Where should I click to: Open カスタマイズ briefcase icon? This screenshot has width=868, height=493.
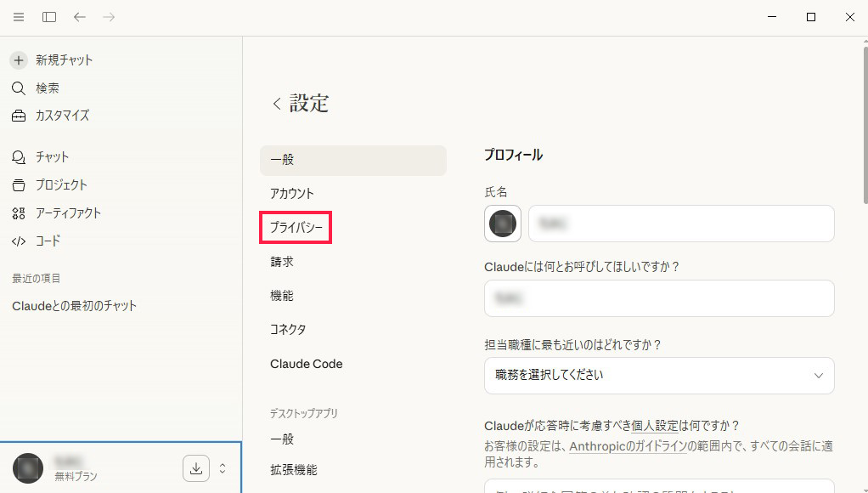[x=19, y=116]
